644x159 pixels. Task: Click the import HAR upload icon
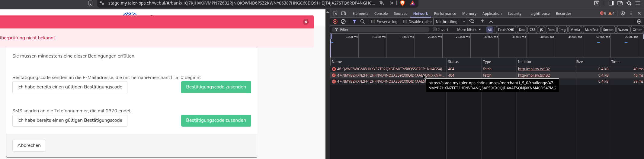[x=482, y=22]
